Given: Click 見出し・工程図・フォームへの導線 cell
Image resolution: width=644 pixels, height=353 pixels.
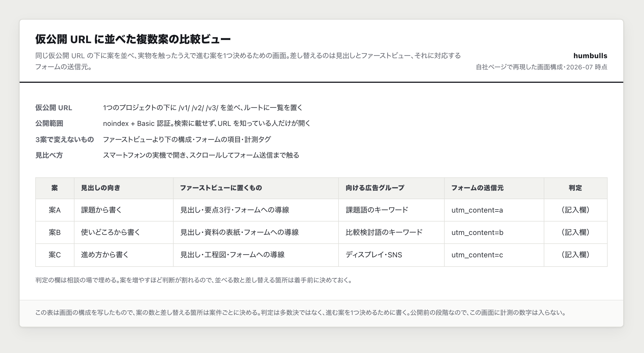Looking at the screenshot, I should point(256,255).
